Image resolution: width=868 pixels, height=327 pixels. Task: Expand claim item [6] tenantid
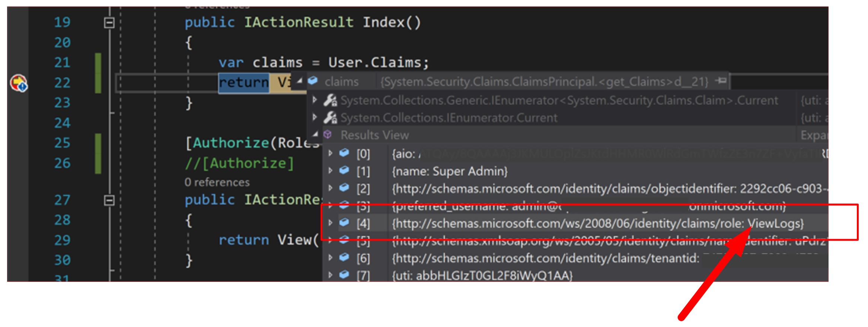[x=330, y=257]
